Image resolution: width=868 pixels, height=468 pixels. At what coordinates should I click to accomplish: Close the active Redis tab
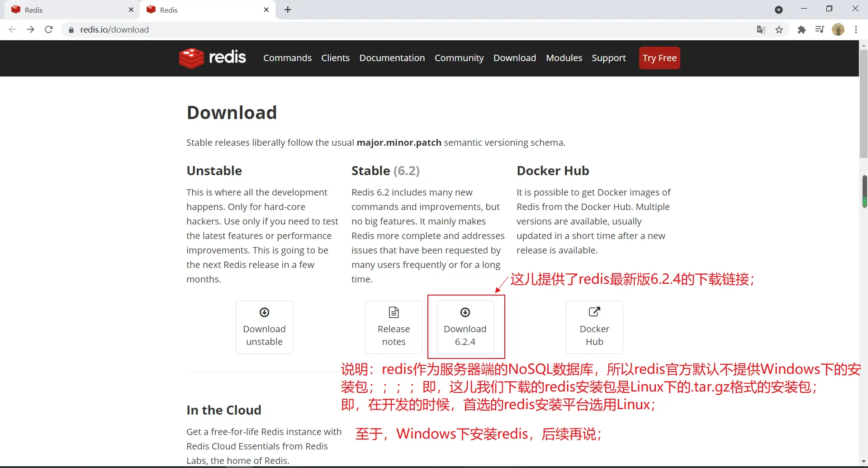[x=266, y=10]
